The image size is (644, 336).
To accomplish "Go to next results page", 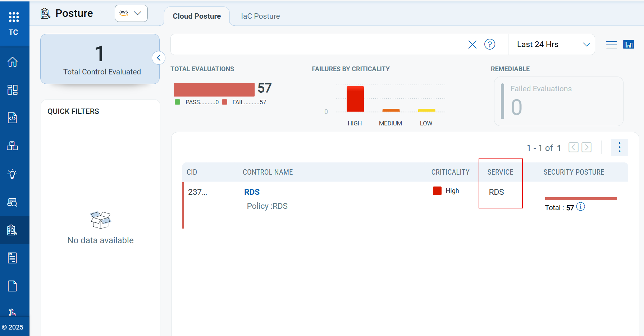I will click(586, 147).
